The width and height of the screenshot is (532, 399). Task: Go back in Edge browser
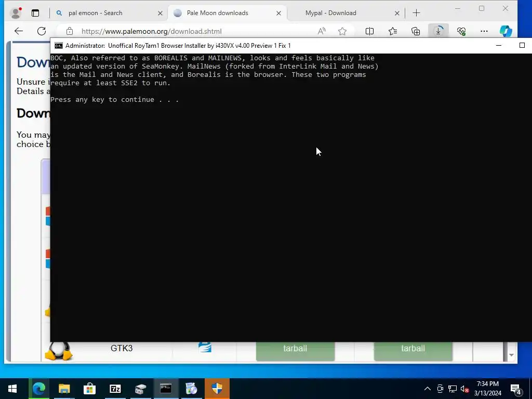click(x=19, y=31)
